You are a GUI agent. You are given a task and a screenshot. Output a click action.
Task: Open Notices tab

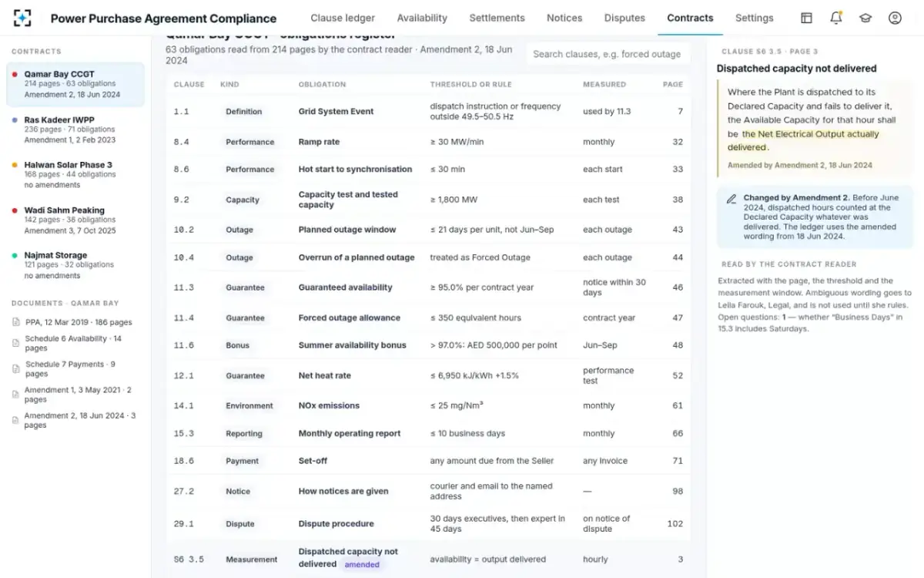[x=564, y=18]
